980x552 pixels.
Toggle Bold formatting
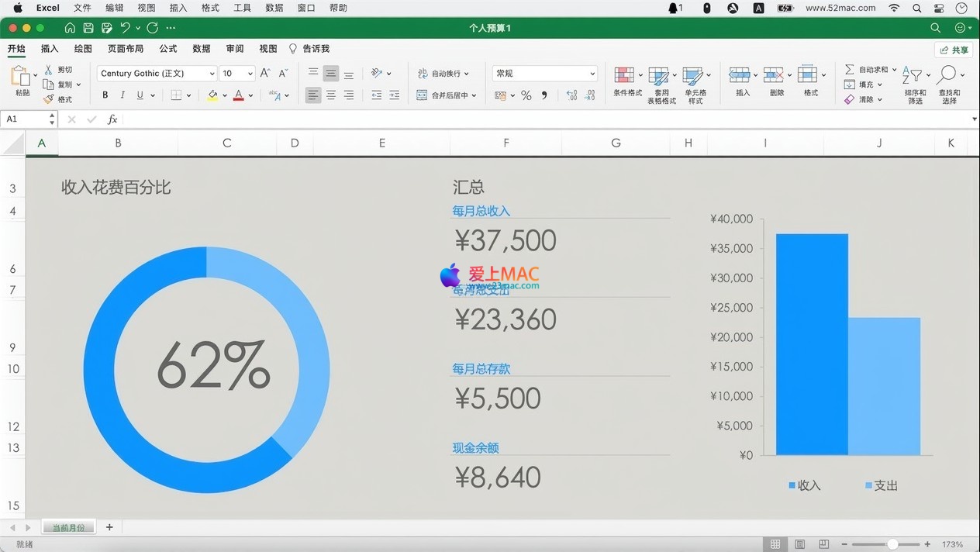pyautogui.click(x=105, y=95)
